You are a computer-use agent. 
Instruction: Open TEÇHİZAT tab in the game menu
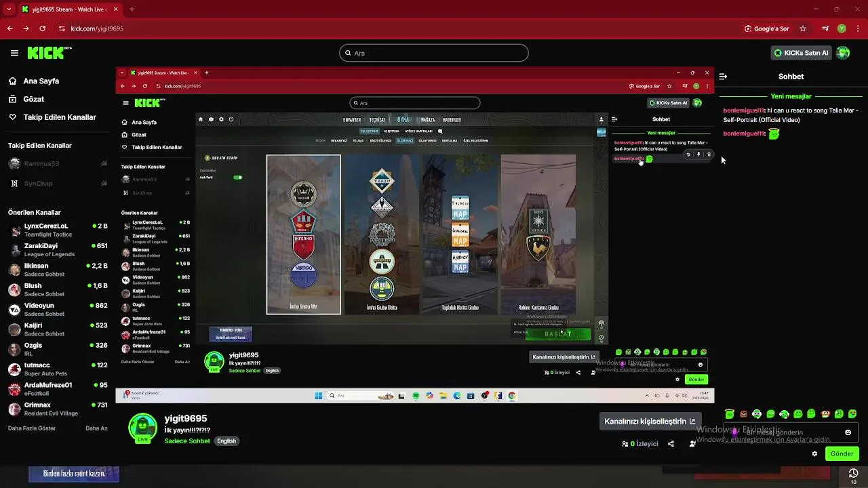click(x=377, y=120)
